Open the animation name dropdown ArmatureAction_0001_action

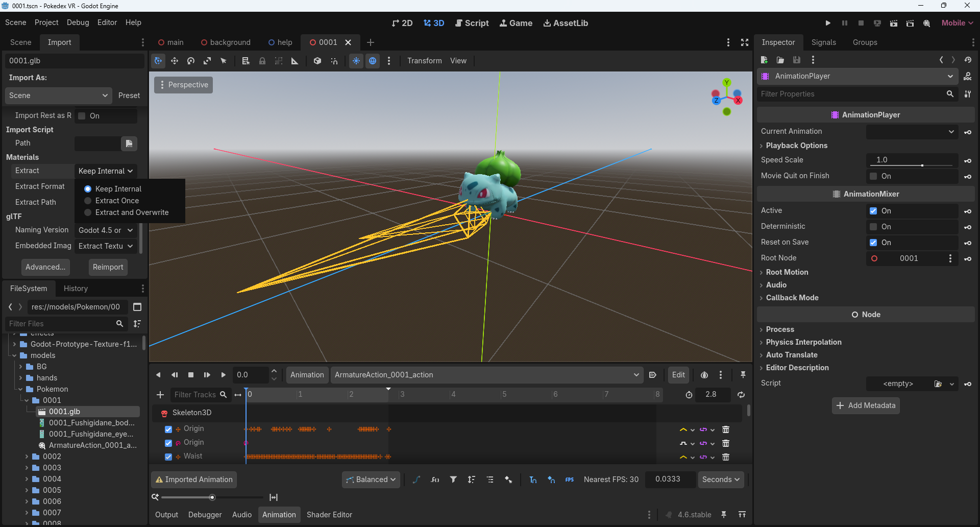[487, 375]
